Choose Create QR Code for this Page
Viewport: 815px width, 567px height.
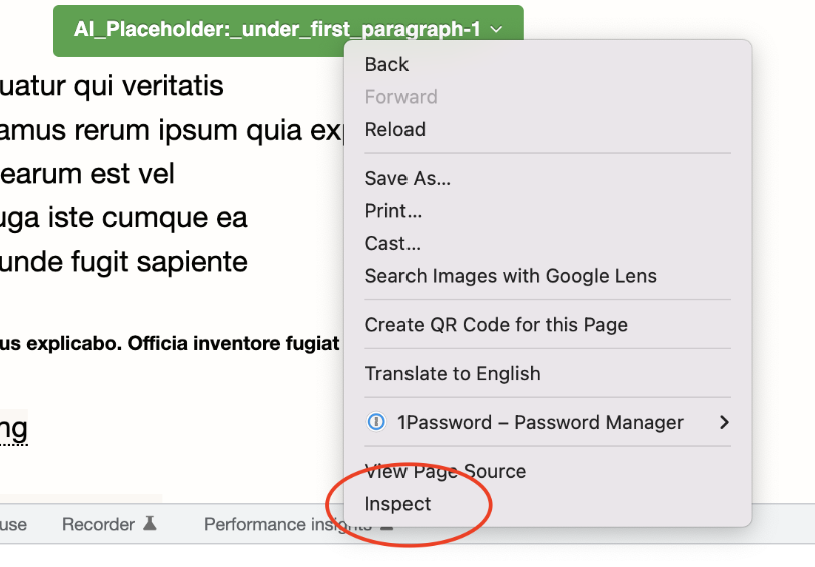point(496,325)
